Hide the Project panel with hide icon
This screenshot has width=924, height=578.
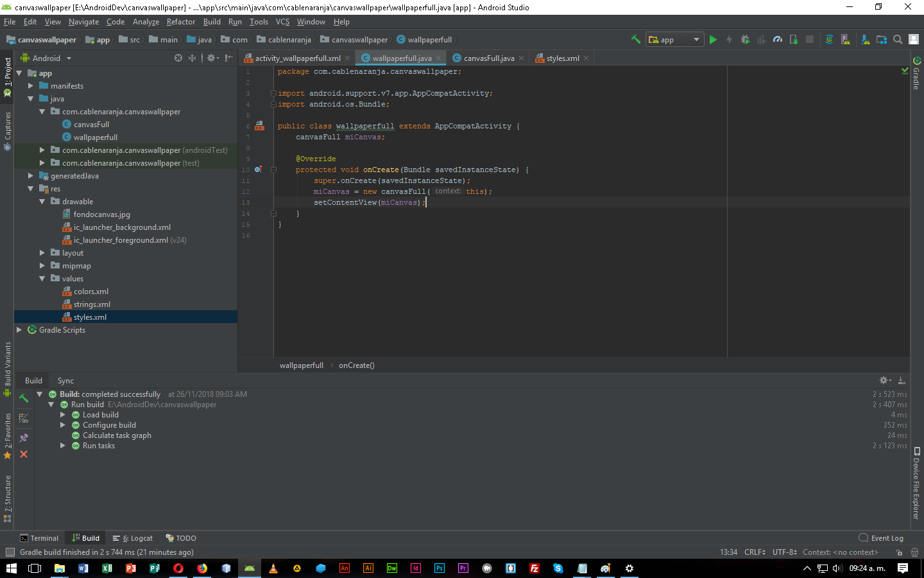click(229, 58)
